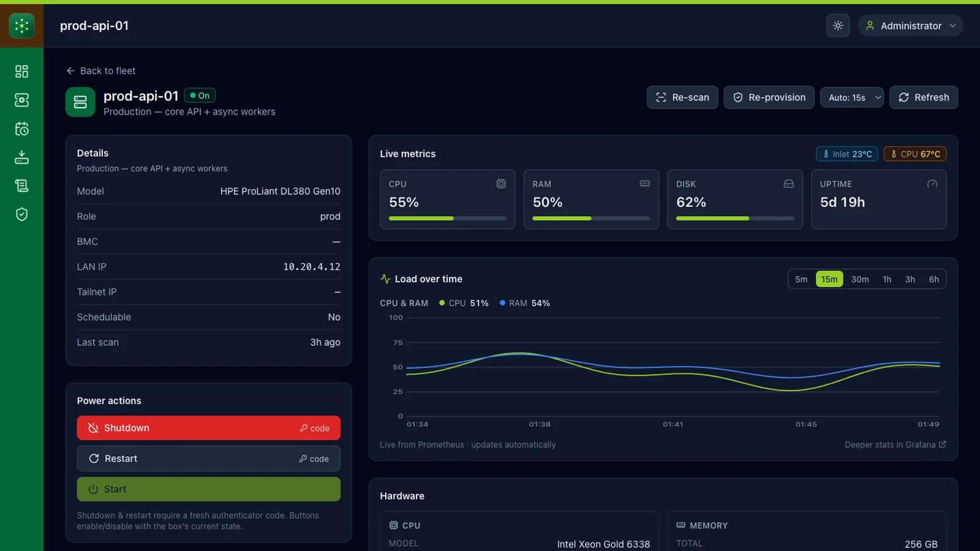
Task: Click the On status badge
Action: tap(200, 96)
